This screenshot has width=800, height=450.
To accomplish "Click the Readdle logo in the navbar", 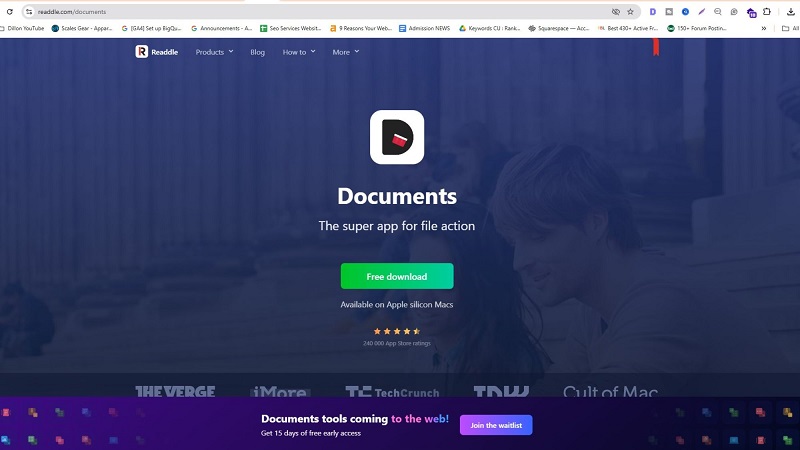I will (157, 52).
